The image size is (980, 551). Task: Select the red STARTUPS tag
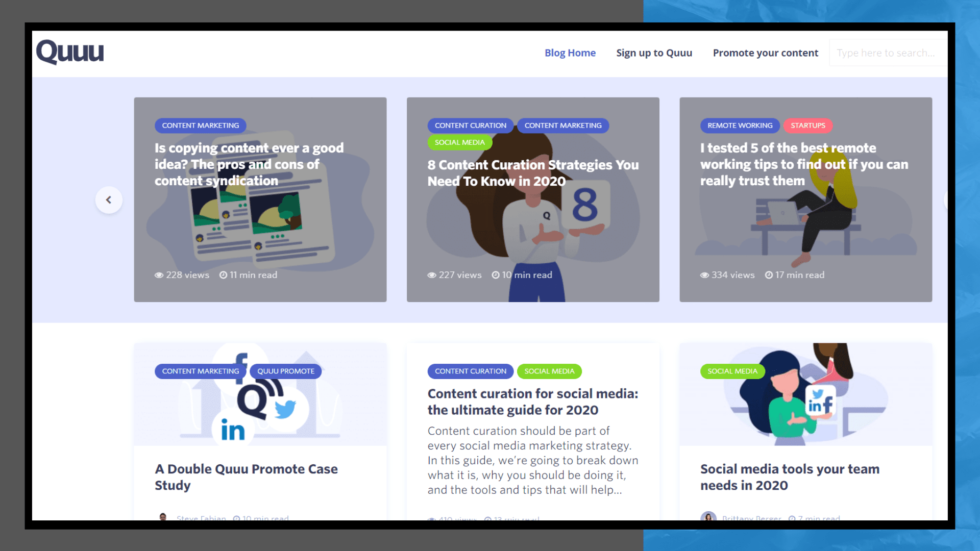pos(807,126)
